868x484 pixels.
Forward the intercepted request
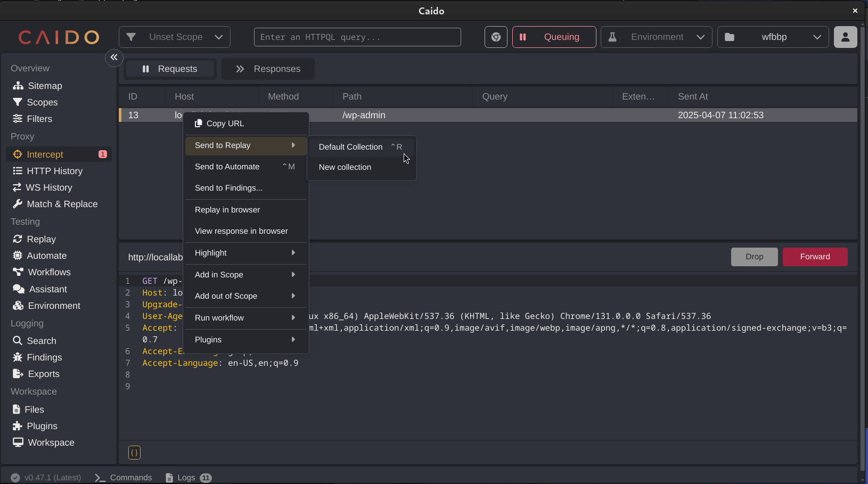pos(815,257)
